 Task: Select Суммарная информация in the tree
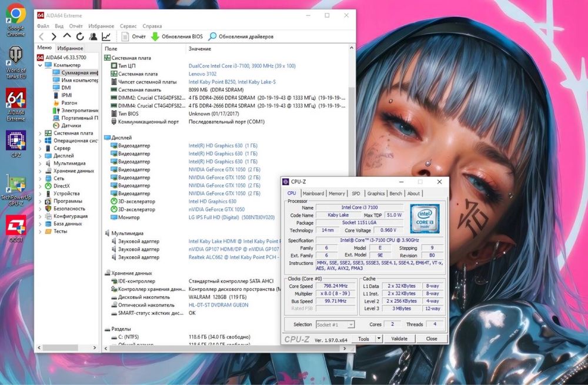click(x=75, y=73)
